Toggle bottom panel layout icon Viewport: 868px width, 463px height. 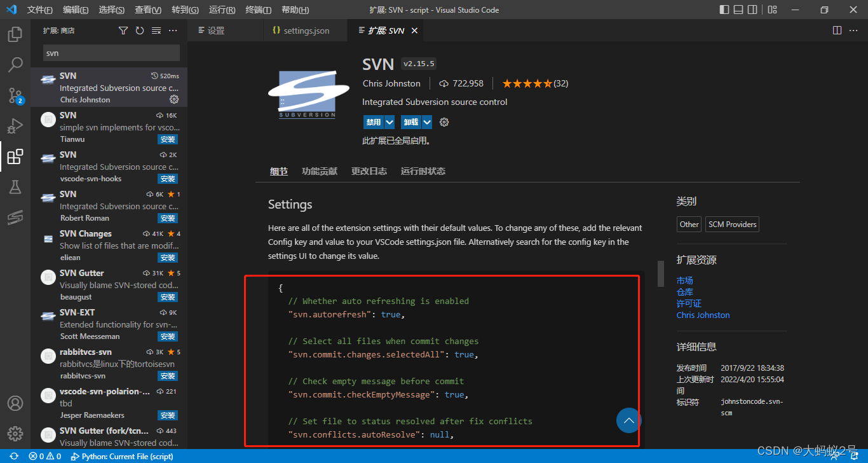[x=738, y=10]
